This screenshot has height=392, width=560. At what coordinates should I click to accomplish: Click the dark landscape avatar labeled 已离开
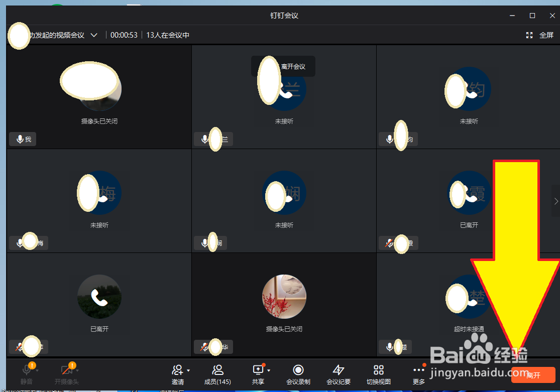point(99,297)
